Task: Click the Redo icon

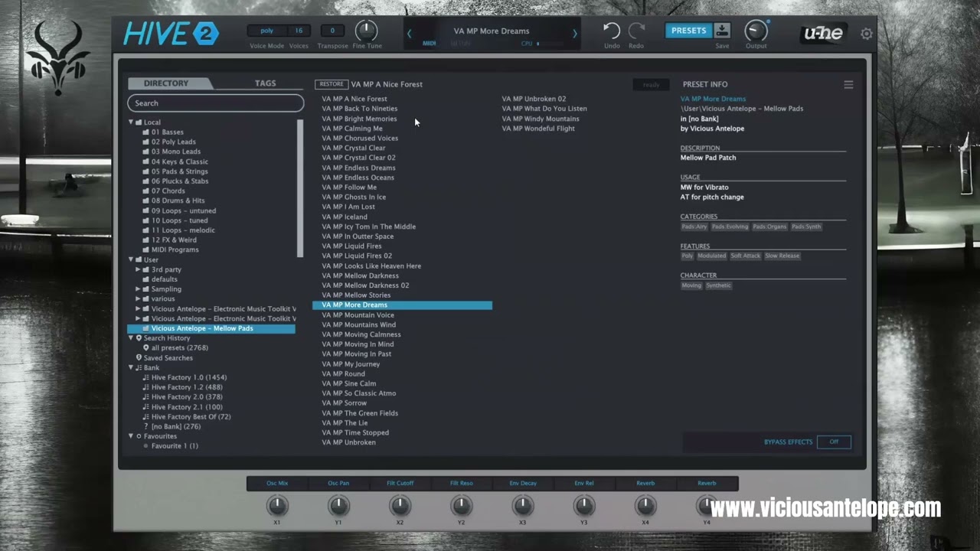Action: pyautogui.click(x=636, y=31)
